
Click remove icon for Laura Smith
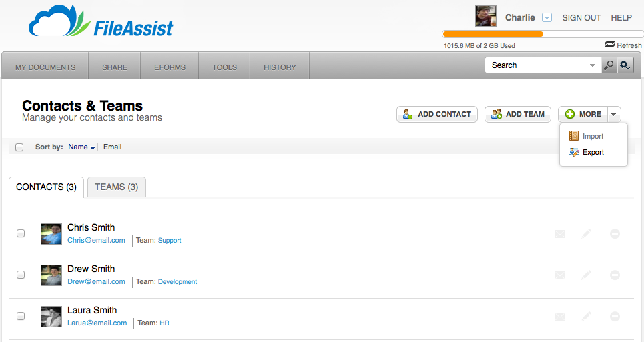coord(615,316)
